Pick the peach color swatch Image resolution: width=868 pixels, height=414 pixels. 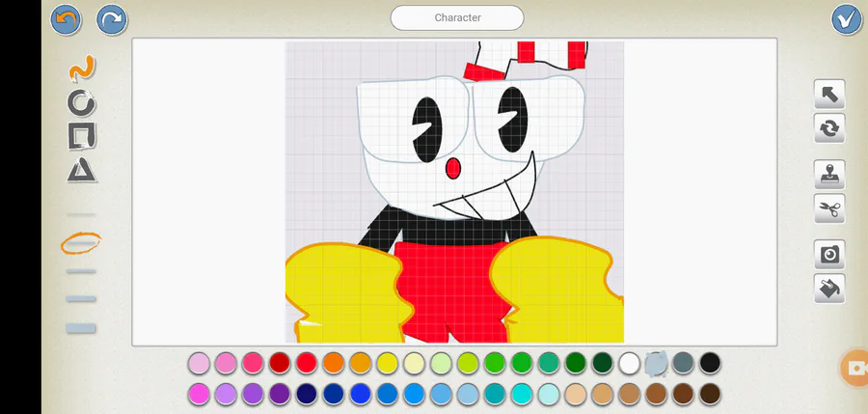(x=576, y=394)
